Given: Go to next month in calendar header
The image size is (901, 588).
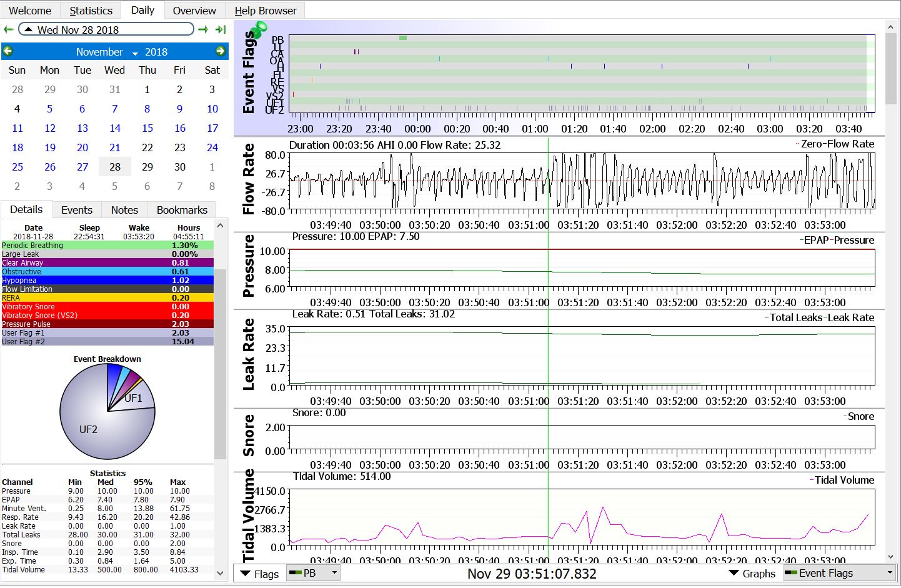Looking at the screenshot, I should click(x=221, y=51).
